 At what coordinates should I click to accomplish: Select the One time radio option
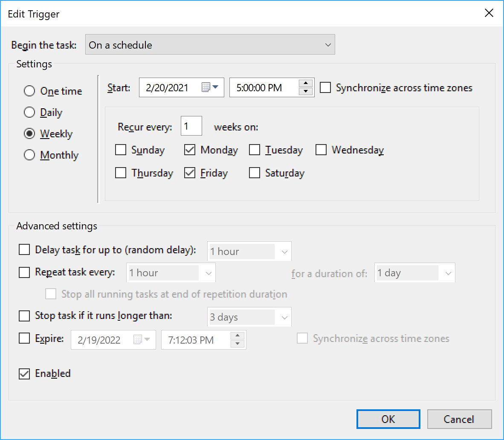pos(29,91)
